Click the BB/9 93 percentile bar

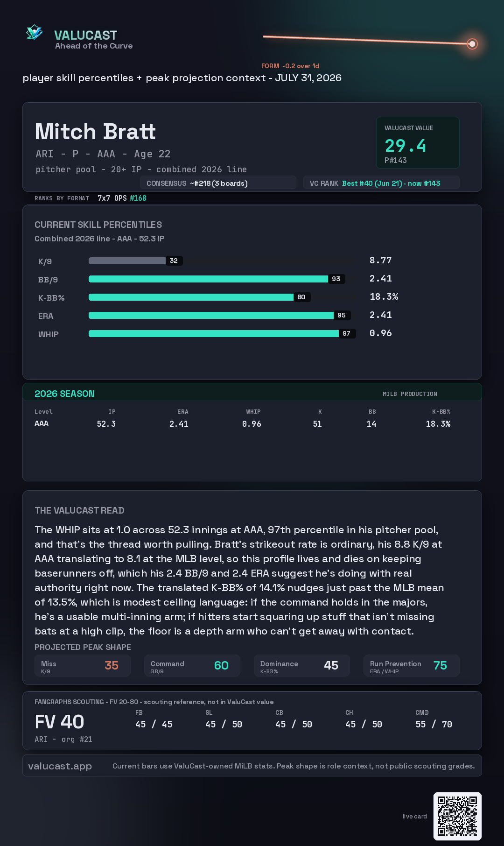(217, 279)
